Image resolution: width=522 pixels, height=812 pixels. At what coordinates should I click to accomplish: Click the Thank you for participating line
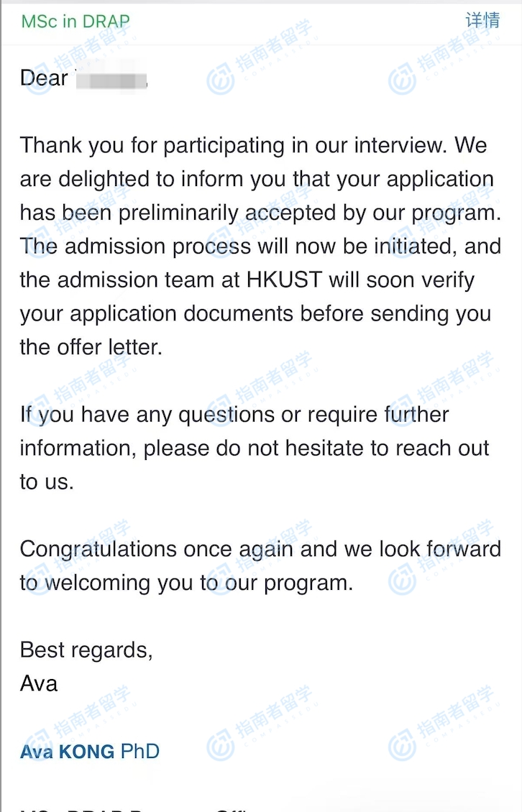(253, 145)
